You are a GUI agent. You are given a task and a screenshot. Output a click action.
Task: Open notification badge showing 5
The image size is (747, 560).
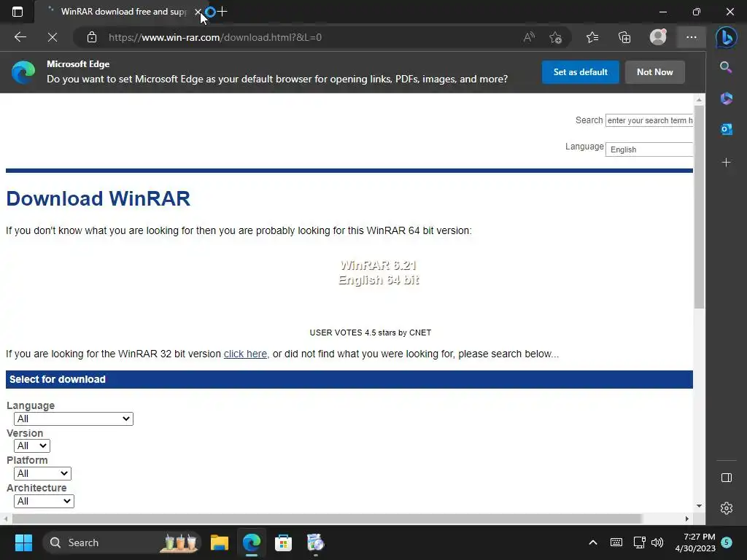coord(727,542)
